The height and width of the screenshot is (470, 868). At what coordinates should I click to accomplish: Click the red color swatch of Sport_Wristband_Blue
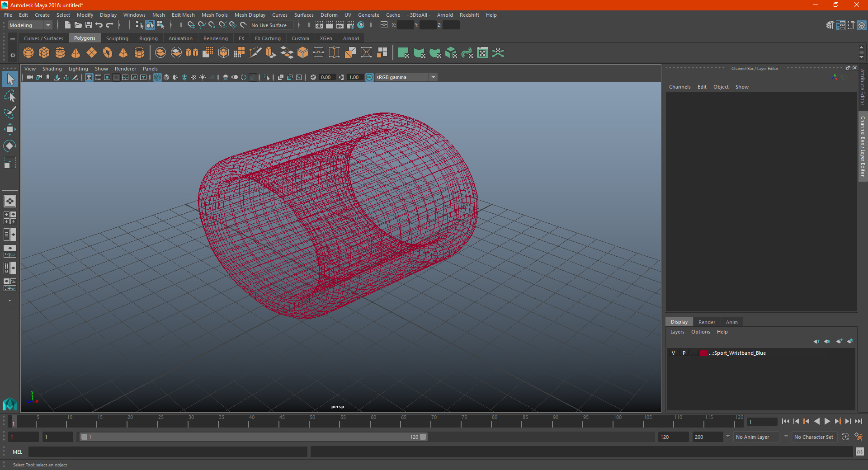704,353
